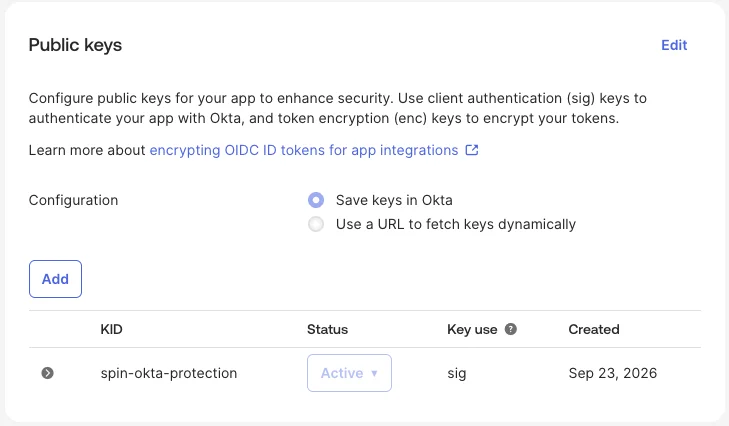Click the spin-okta-protection KID text
This screenshot has width=729, height=426.
click(x=169, y=373)
